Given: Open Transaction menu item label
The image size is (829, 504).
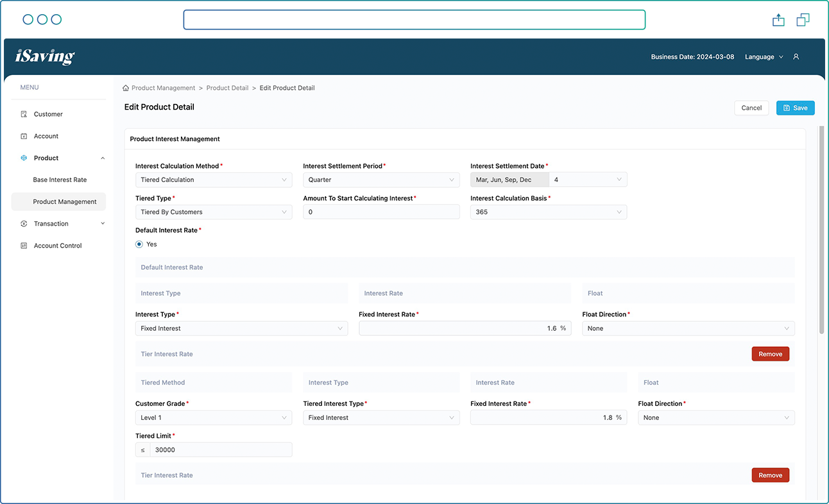Looking at the screenshot, I should click(51, 224).
